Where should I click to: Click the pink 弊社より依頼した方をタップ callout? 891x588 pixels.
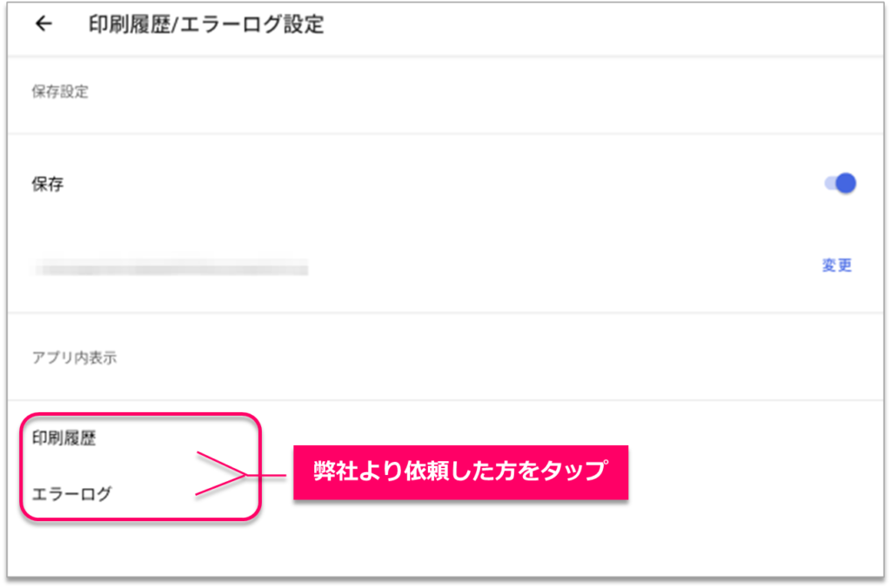(x=460, y=472)
